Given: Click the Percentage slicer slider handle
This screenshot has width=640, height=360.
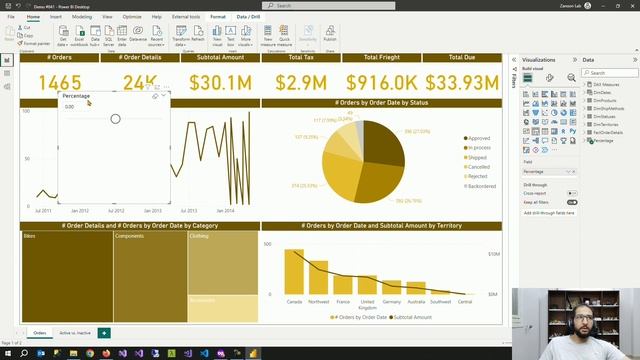Looking at the screenshot, I should tap(116, 119).
